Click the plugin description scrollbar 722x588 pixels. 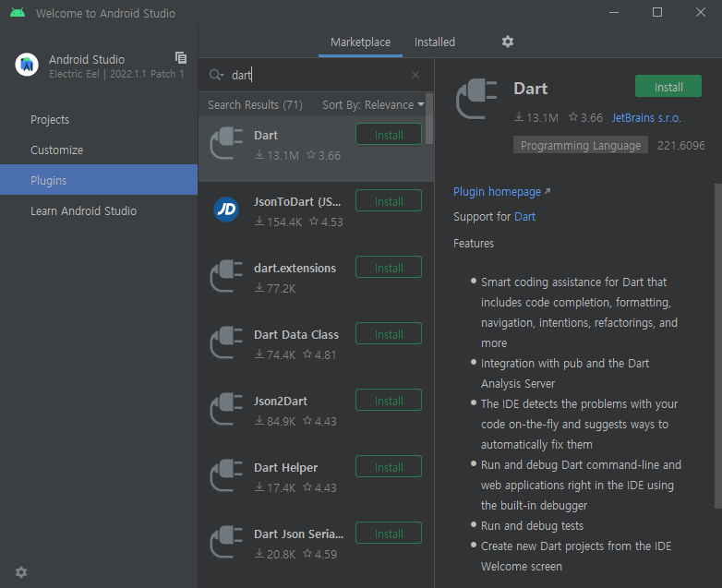click(718, 345)
